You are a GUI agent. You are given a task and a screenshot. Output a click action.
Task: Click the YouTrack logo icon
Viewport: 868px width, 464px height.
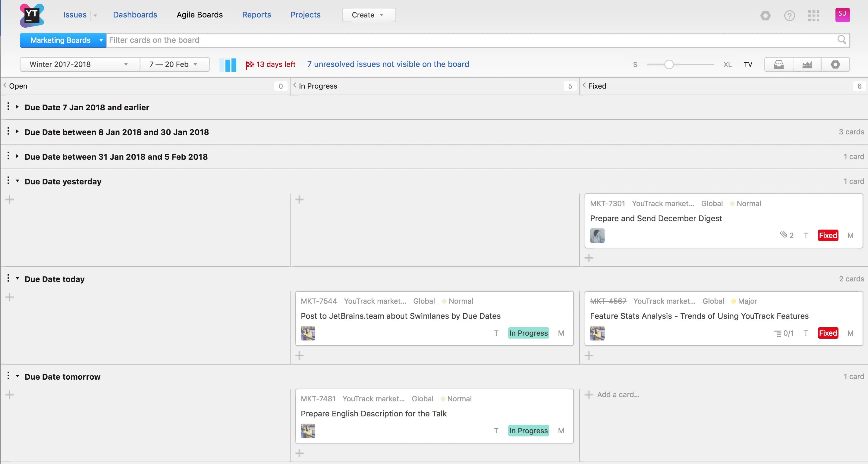pyautogui.click(x=32, y=15)
